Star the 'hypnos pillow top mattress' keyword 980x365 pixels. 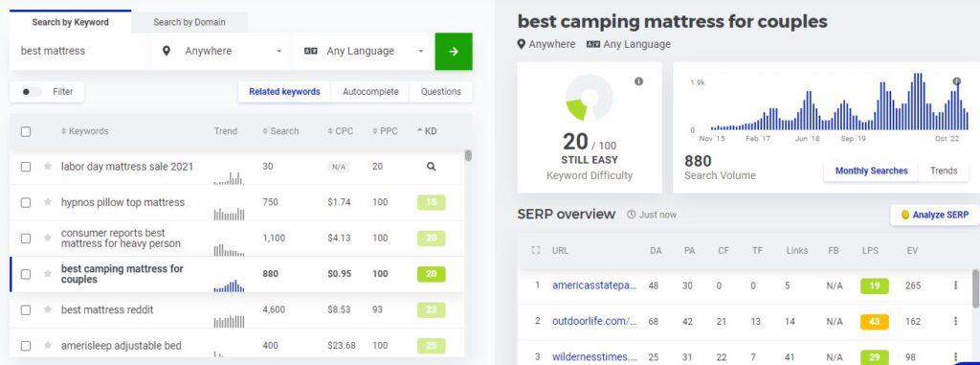(48, 202)
